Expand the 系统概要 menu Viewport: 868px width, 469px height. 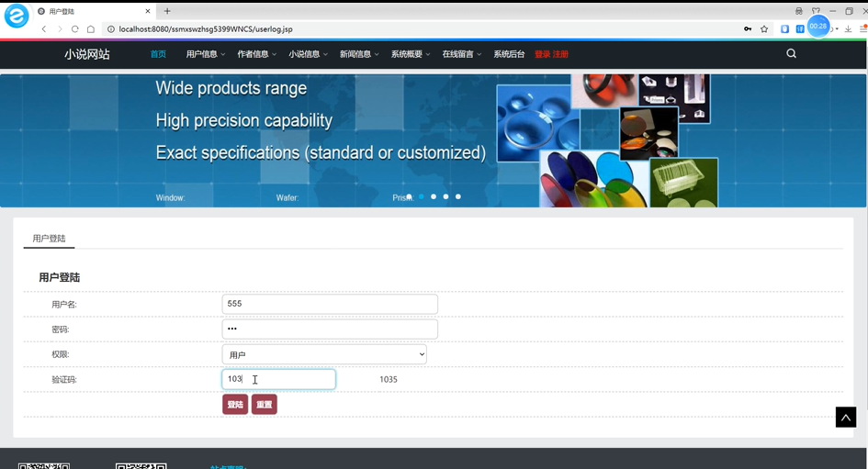click(411, 54)
